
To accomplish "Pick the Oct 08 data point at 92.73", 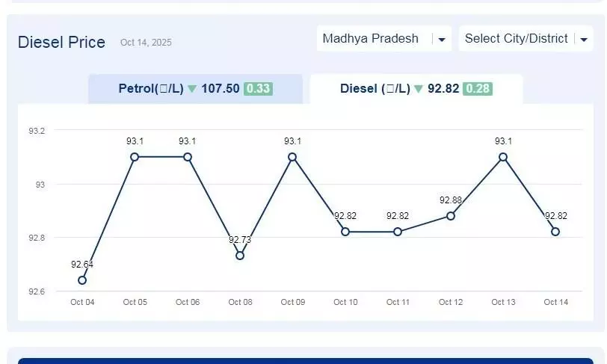I will point(240,256).
